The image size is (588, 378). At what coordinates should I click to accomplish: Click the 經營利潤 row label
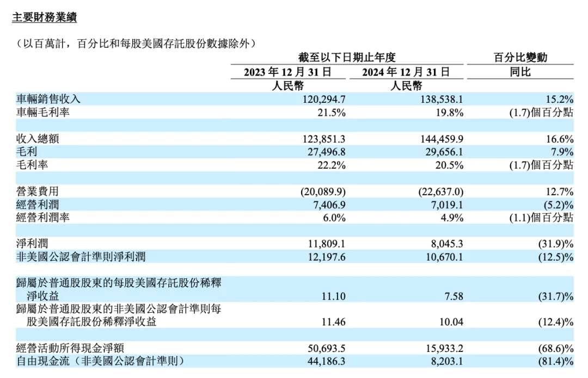[38, 205]
